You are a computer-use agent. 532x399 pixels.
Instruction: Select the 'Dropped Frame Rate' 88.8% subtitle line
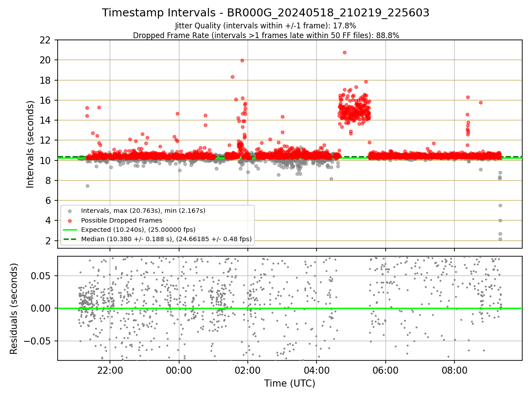click(266, 35)
